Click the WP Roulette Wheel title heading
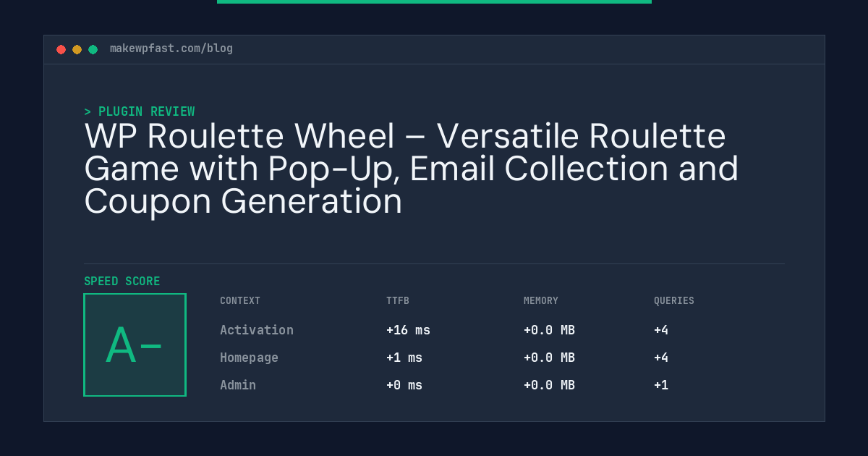 coord(412,169)
